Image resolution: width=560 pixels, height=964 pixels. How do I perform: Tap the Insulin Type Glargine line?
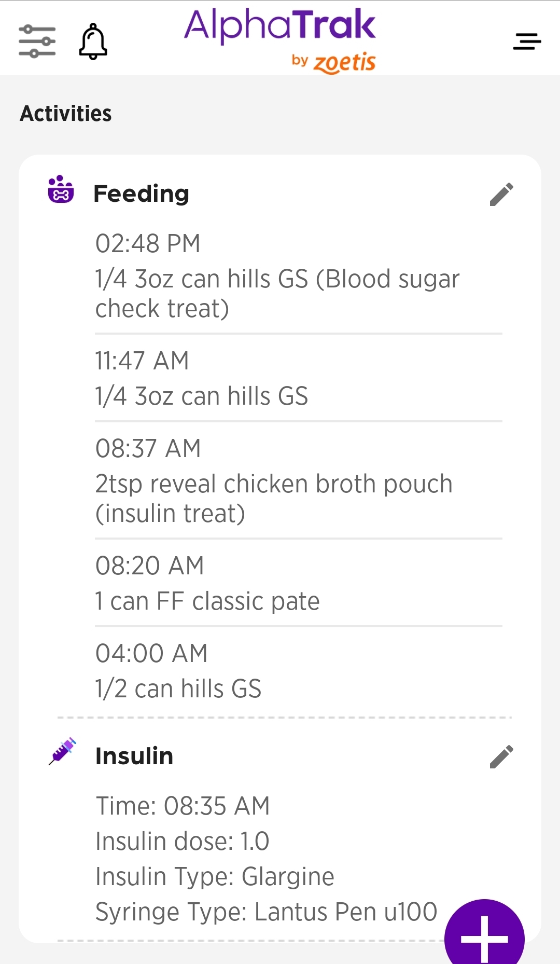215,876
